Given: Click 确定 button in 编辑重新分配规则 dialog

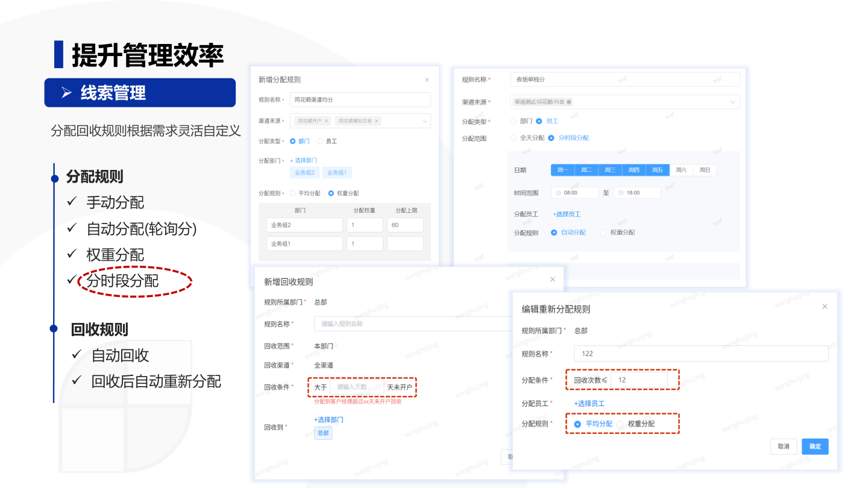Looking at the screenshot, I should click(x=815, y=446).
